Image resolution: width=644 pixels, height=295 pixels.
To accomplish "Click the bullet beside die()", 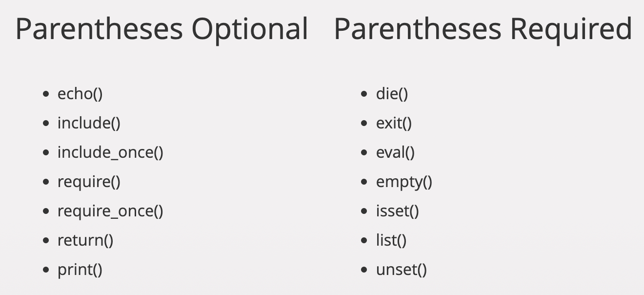I will [x=364, y=94].
